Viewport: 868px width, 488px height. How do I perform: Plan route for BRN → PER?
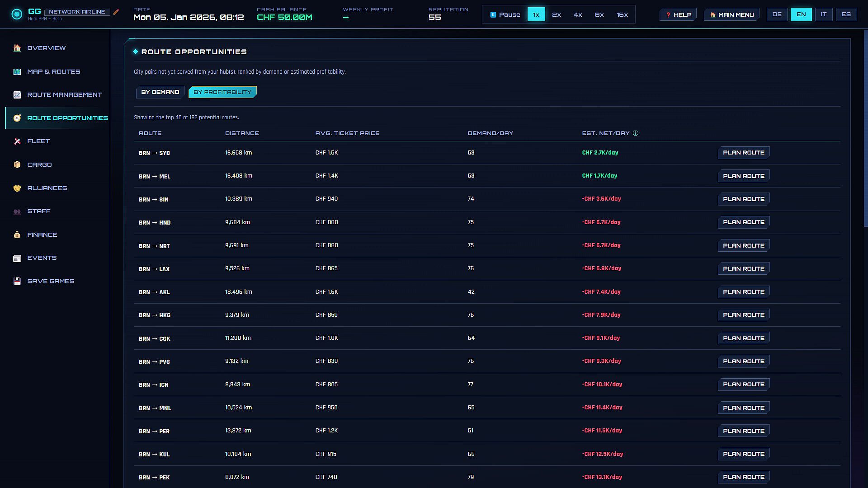pos(744,431)
